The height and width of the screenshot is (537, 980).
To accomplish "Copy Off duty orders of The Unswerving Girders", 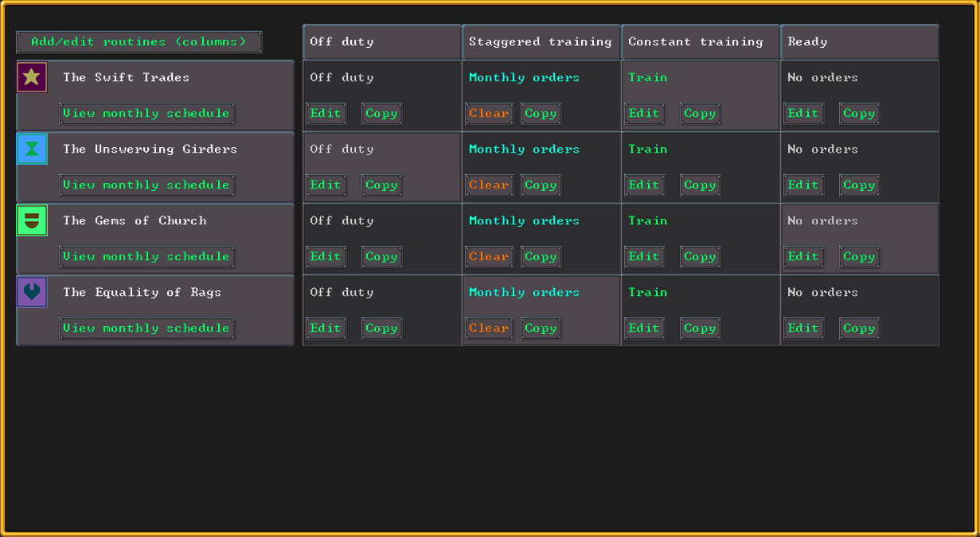I will click(382, 185).
